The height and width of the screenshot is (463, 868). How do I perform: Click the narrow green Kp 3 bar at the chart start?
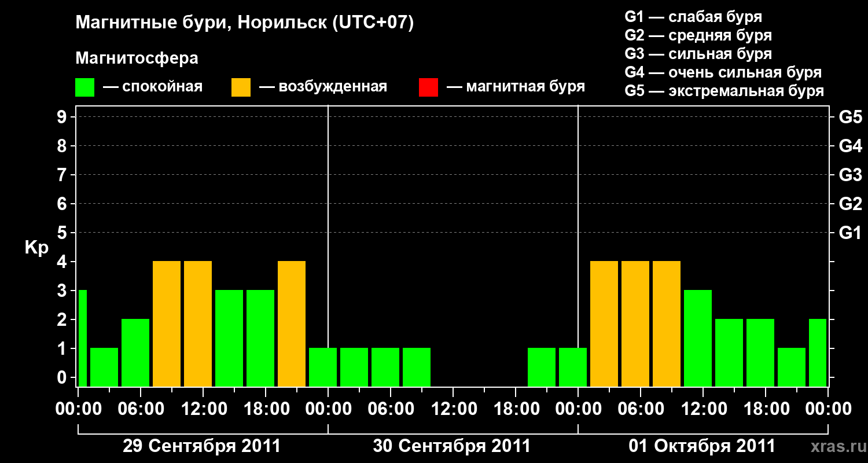(x=82, y=338)
